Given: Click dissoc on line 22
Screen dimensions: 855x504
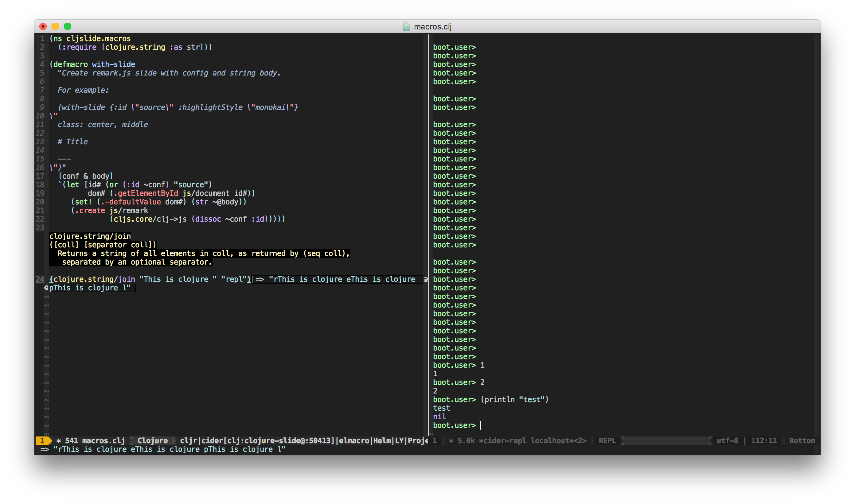Looking at the screenshot, I should pos(208,219).
